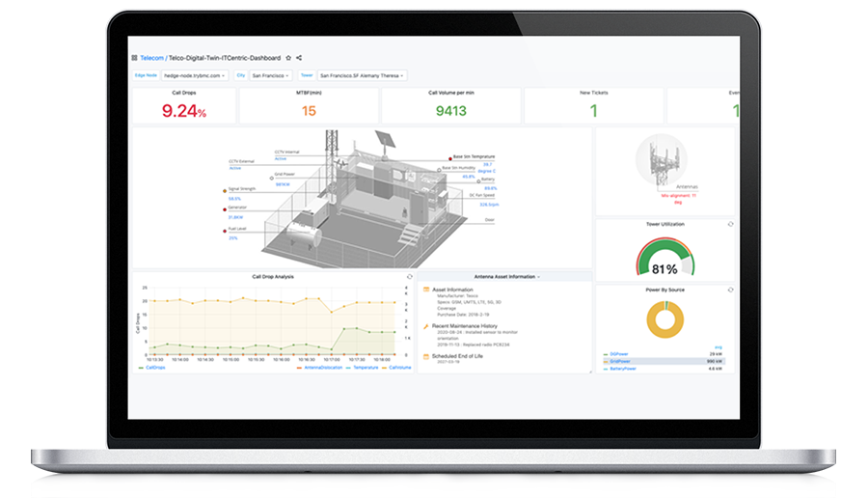Click the Asset Information folder icon

pos(426,290)
